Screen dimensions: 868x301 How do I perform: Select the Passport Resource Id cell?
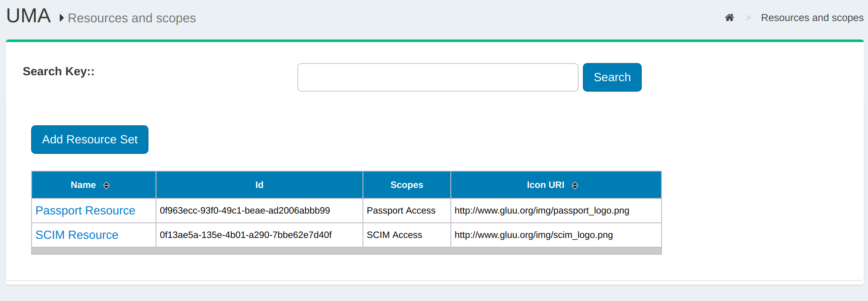click(x=245, y=211)
